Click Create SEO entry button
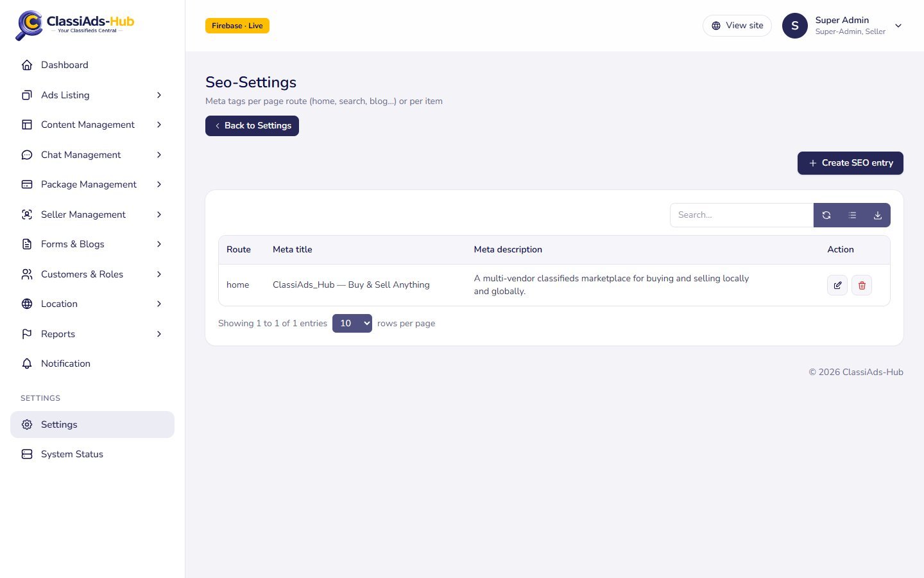924x578 pixels. pyautogui.click(x=850, y=163)
